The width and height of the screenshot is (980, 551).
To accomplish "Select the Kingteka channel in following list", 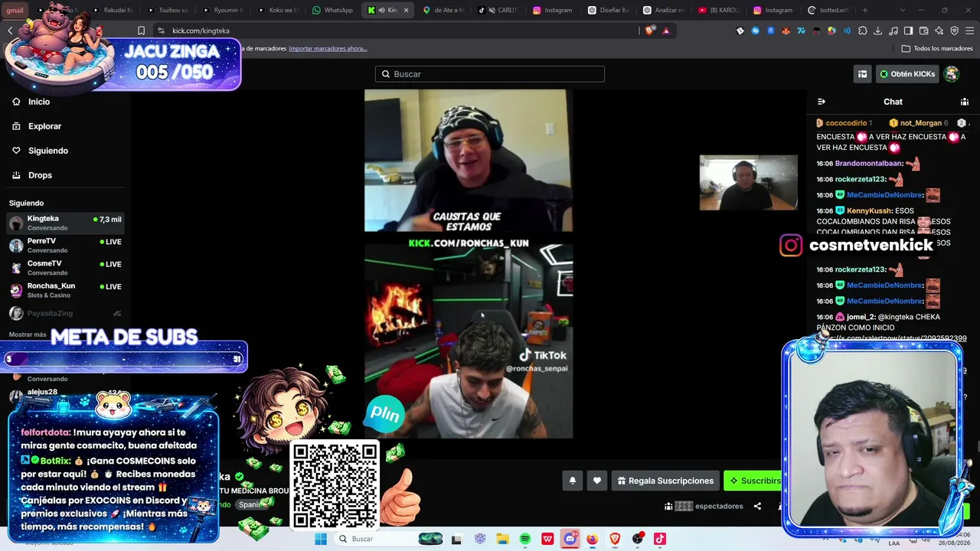I will (x=65, y=223).
